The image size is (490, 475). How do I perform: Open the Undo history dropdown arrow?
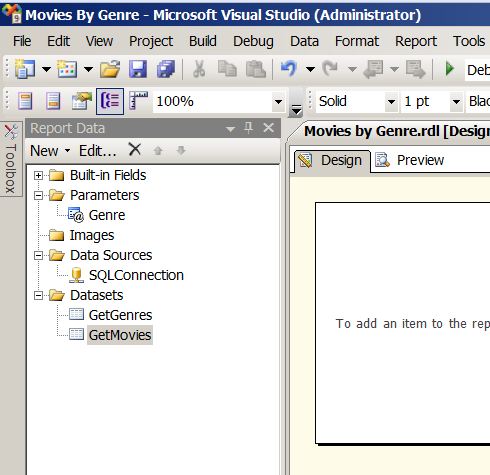[x=310, y=69]
